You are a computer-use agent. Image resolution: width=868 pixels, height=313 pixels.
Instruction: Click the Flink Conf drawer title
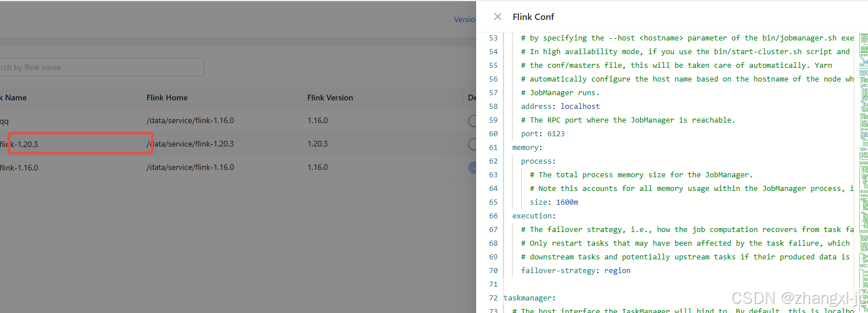pyautogui.click(x=533, y=17)
